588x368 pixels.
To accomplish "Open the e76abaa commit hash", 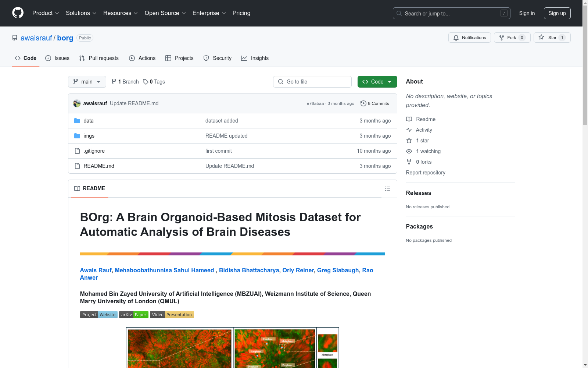I will [x=315, y=103].
